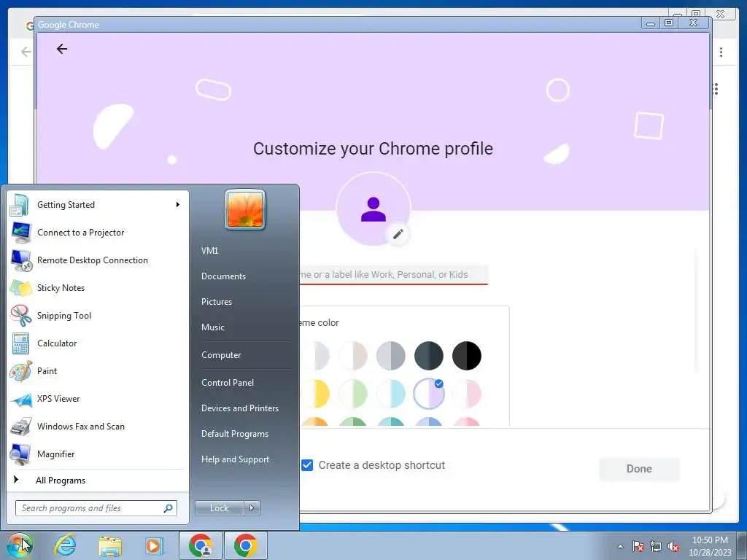Click the back arrow in the background Chrome window
Viewport: 747px width, 560px height.
point(26,52)
